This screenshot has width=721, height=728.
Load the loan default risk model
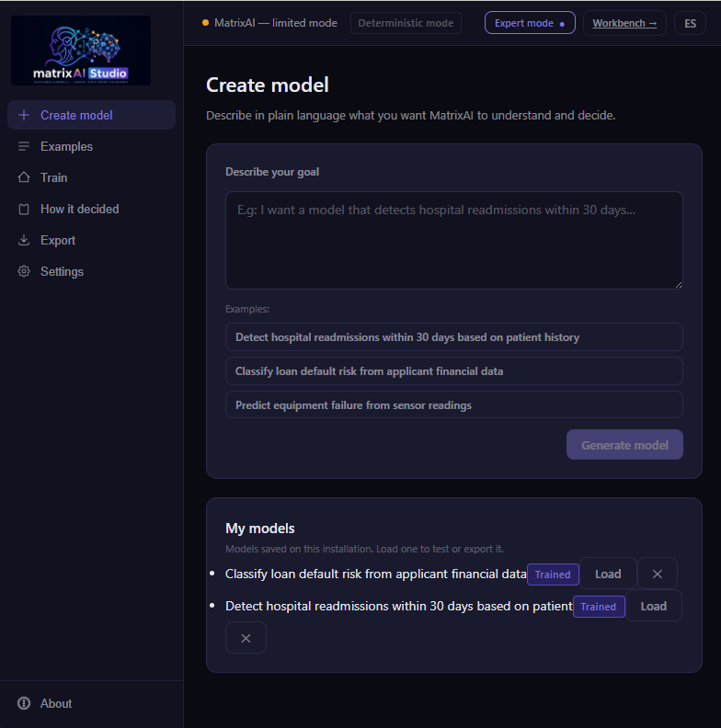pos(608,574)
